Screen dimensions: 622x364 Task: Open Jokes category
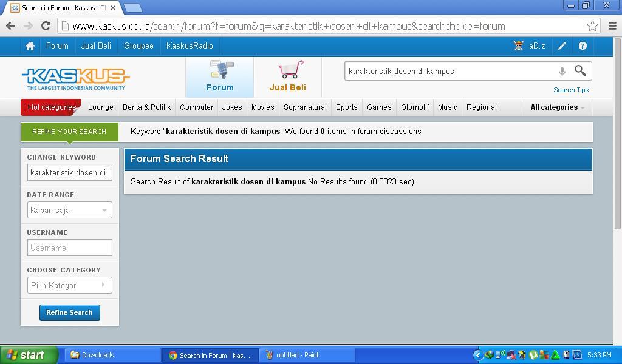232,107
